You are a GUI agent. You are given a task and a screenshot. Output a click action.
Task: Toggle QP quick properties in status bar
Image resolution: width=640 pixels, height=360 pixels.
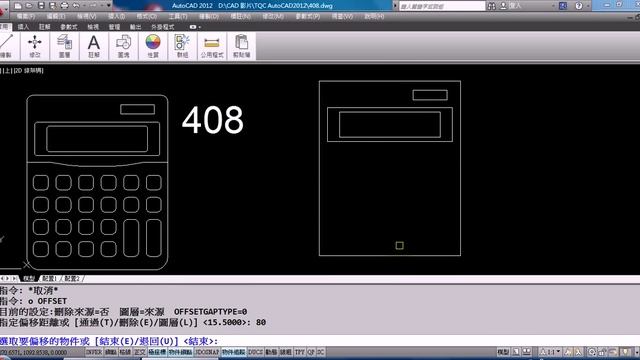tap(311, 352)
